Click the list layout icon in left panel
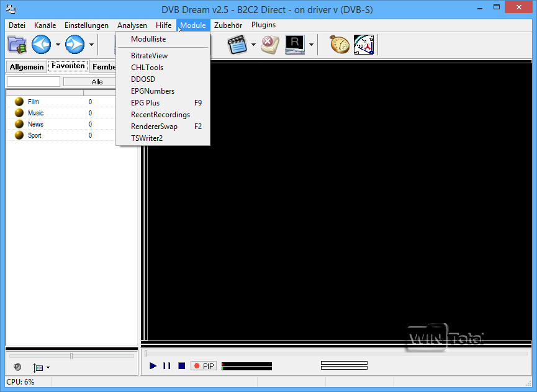 (x=38, y=368)
